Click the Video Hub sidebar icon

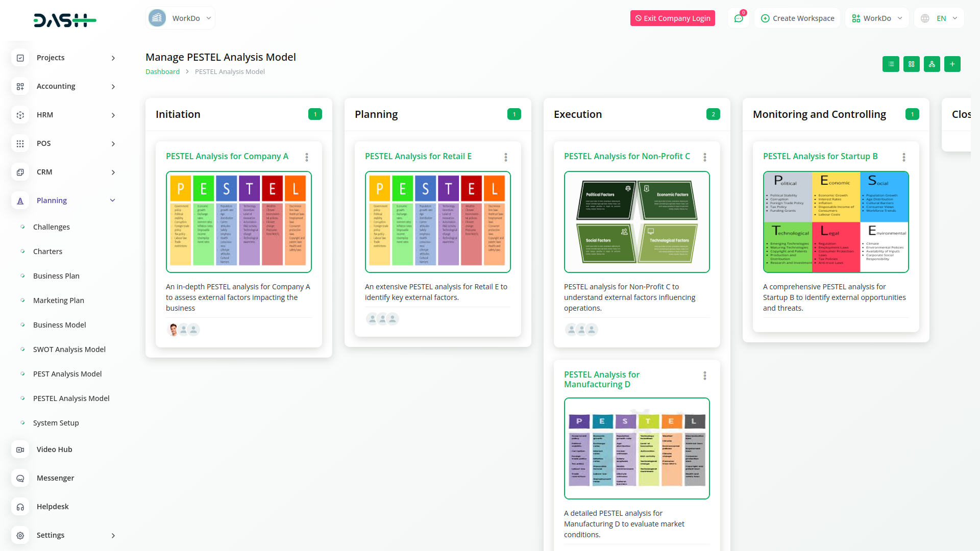click(x=20, y=449)
